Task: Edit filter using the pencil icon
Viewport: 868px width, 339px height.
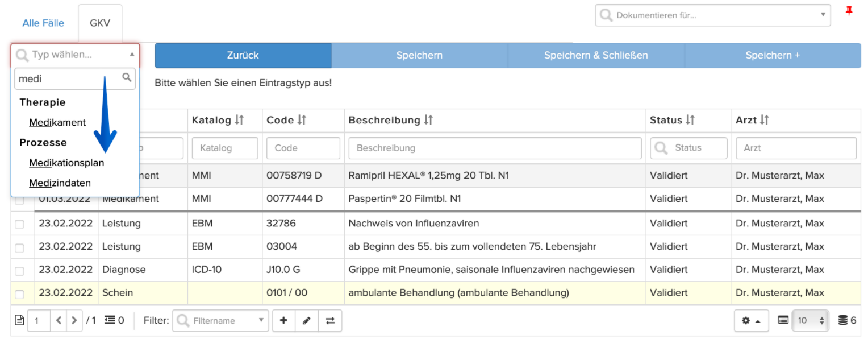Action: (307, 321)
